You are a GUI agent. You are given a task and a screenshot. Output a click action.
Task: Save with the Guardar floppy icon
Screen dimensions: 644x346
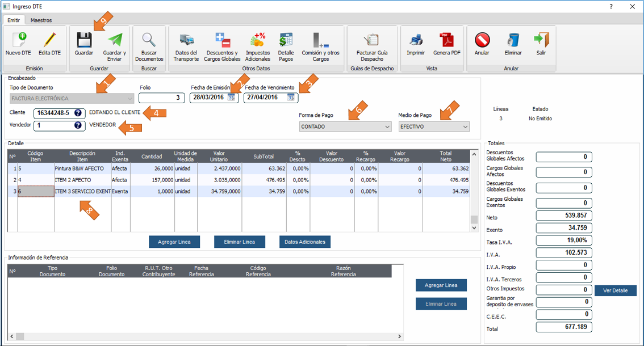[x=84, y=40]
